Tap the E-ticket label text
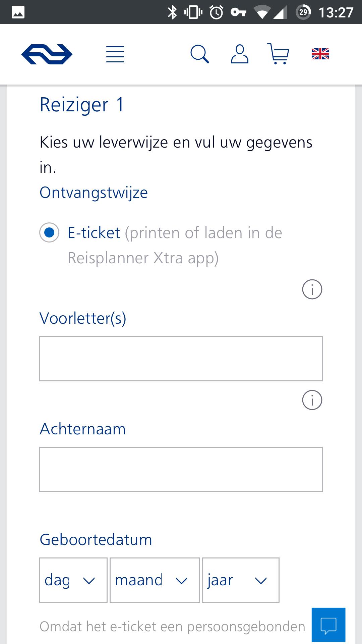This screenshot has height=644, width=362. point(94,233)
